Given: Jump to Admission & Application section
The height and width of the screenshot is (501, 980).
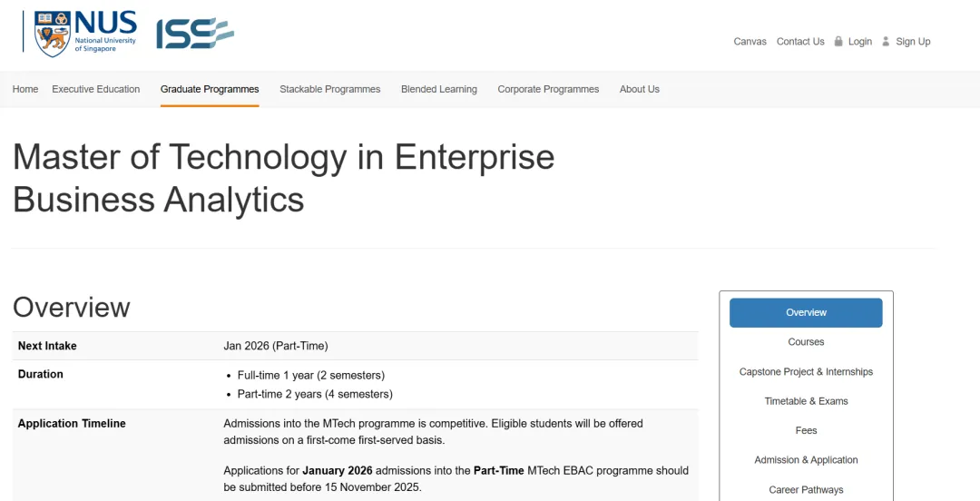Looking at the screenshot, I should (806, 460).
